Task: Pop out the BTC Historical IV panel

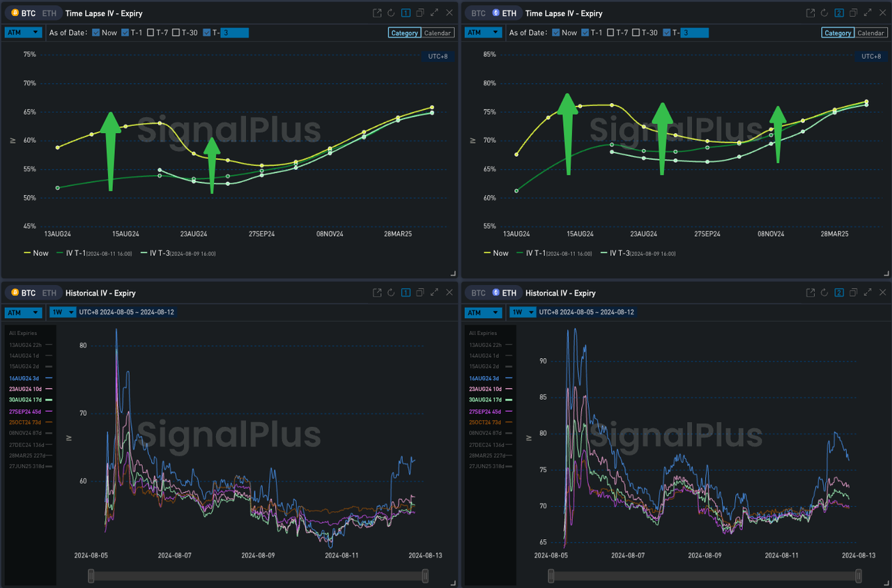Action: pyautogui.click(x=377, y=293)
